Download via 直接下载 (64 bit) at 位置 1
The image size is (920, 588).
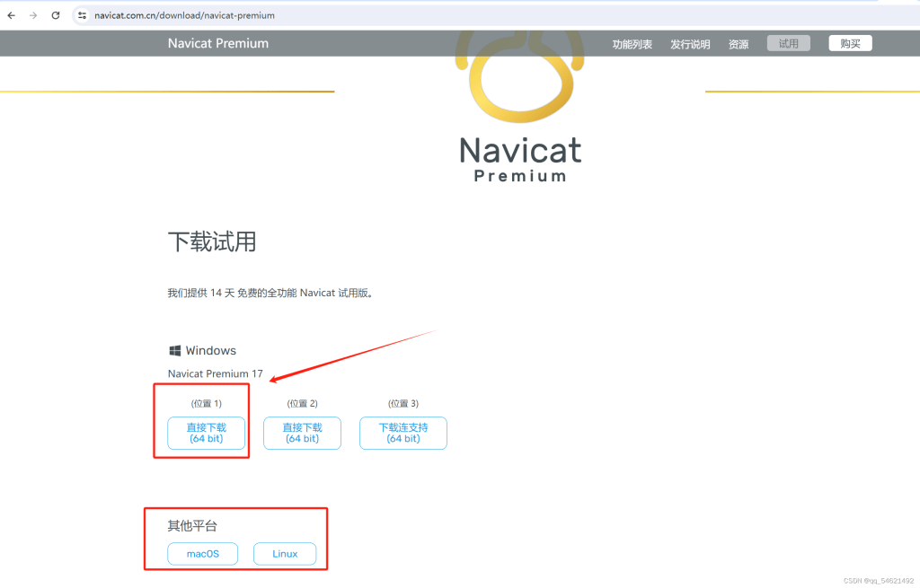point(206,433)
